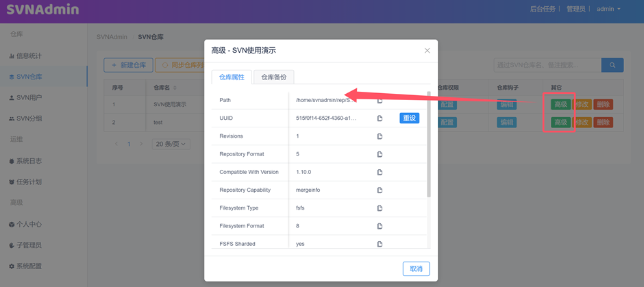Click the fsfs filesystem type value
The width and height of the screenshot is (644, 287).
(300, 208)
